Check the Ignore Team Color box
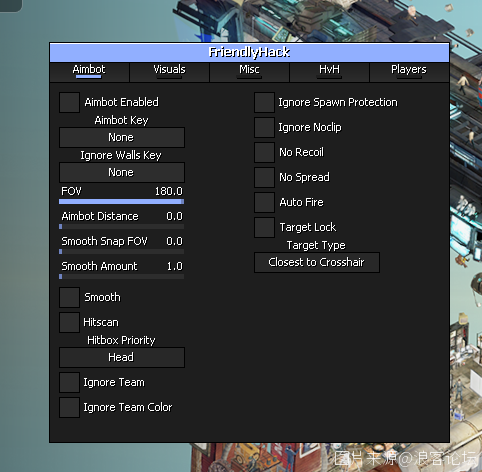This screenshot has width=482, height=472. pos(69,407)
